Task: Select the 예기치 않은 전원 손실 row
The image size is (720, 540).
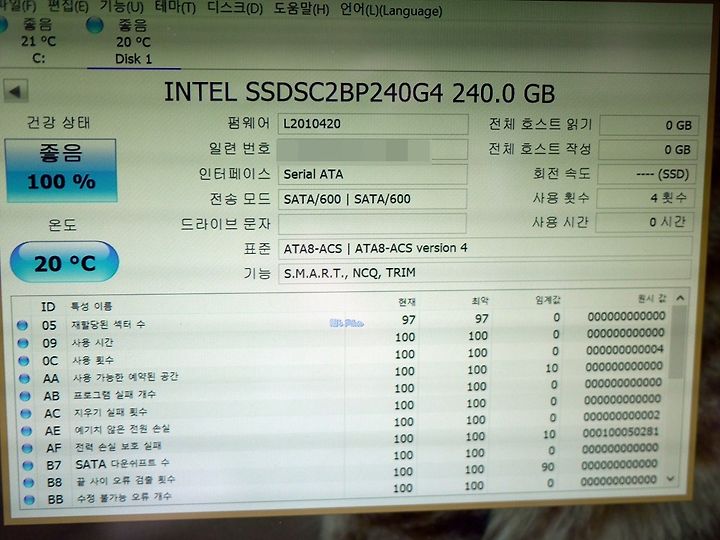Action: click(344, 425)
